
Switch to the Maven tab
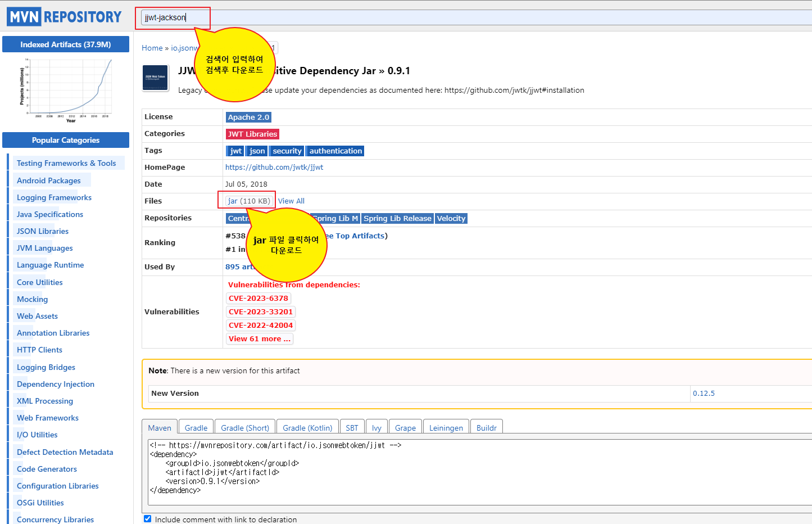[x=160, y=428]
